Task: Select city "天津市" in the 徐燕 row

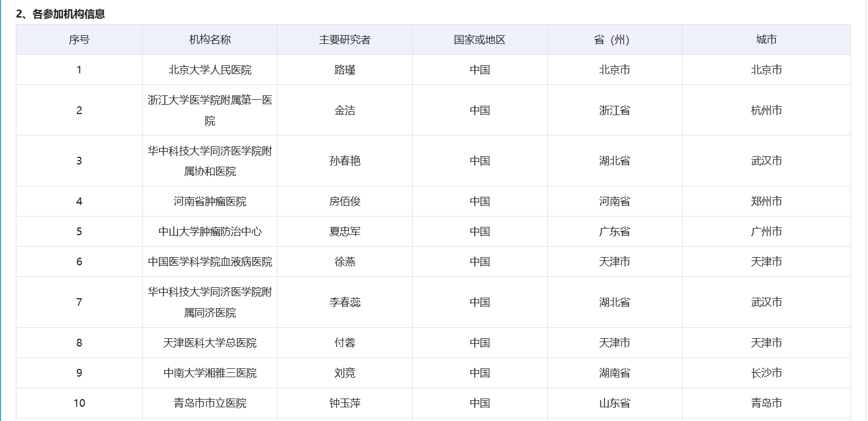Action: (767, 261)
